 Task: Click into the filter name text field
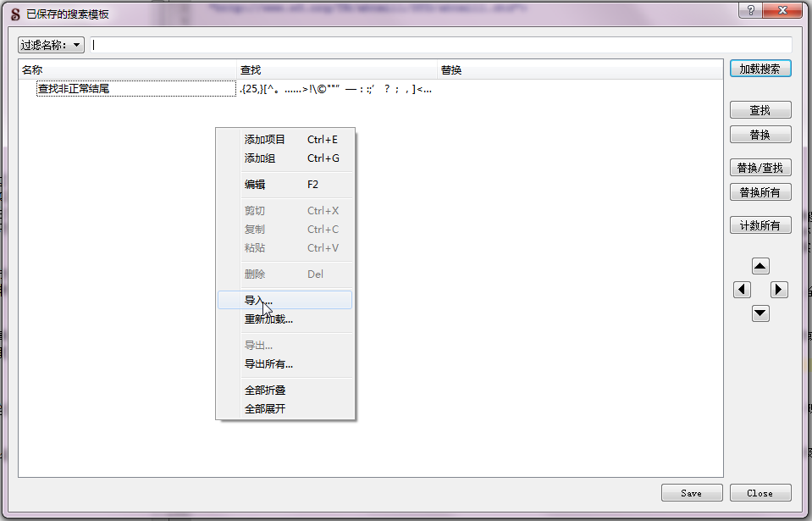pos(440,45)
